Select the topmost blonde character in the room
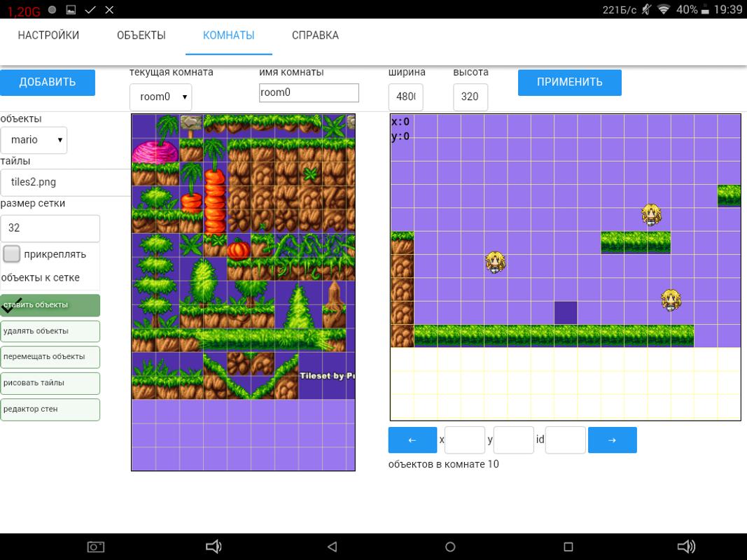The width and height of the screenshot is (747, 560). pos(651,215)
